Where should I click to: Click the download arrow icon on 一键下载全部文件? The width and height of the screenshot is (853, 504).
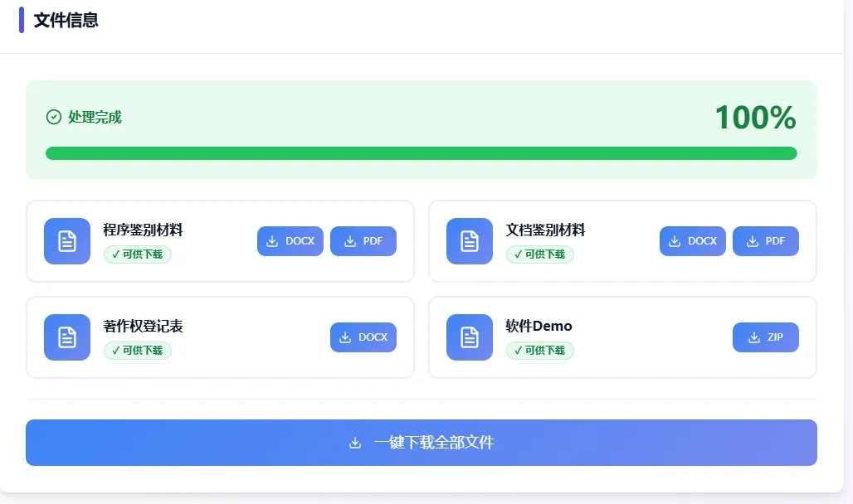357,443
